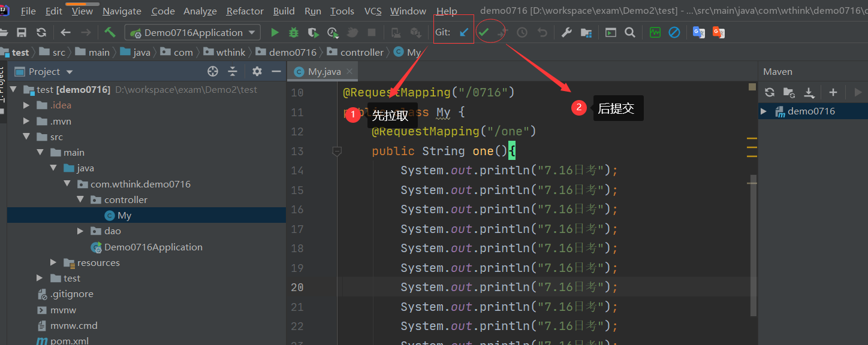Click line number 20 in the gutter

tap(297, 287)
